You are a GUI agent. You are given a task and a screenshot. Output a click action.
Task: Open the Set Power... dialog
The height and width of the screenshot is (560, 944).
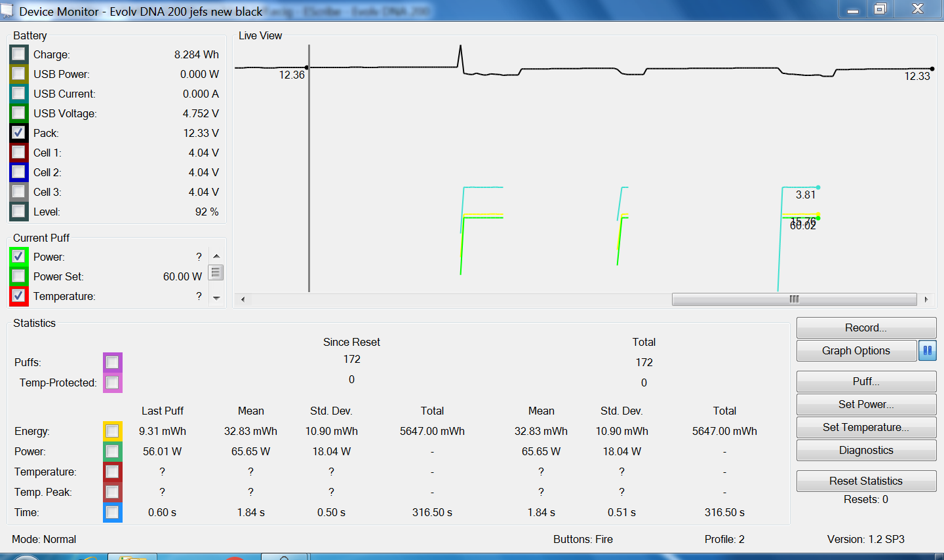[865, 405]
